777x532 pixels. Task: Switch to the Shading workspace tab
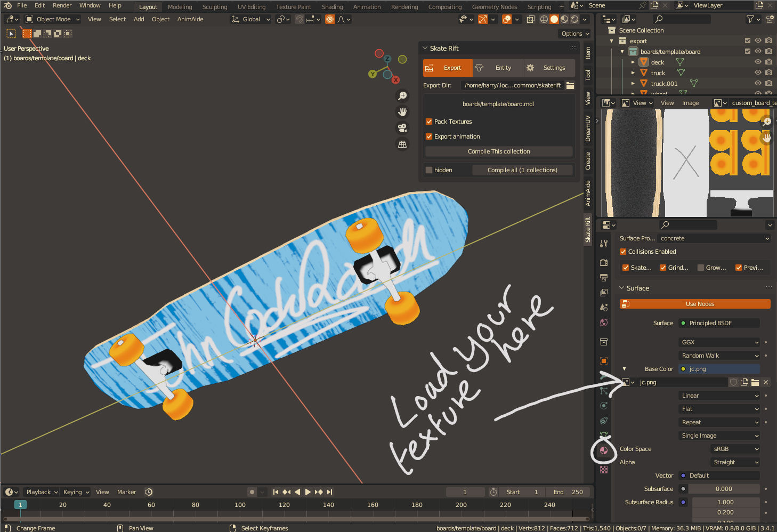332,7
